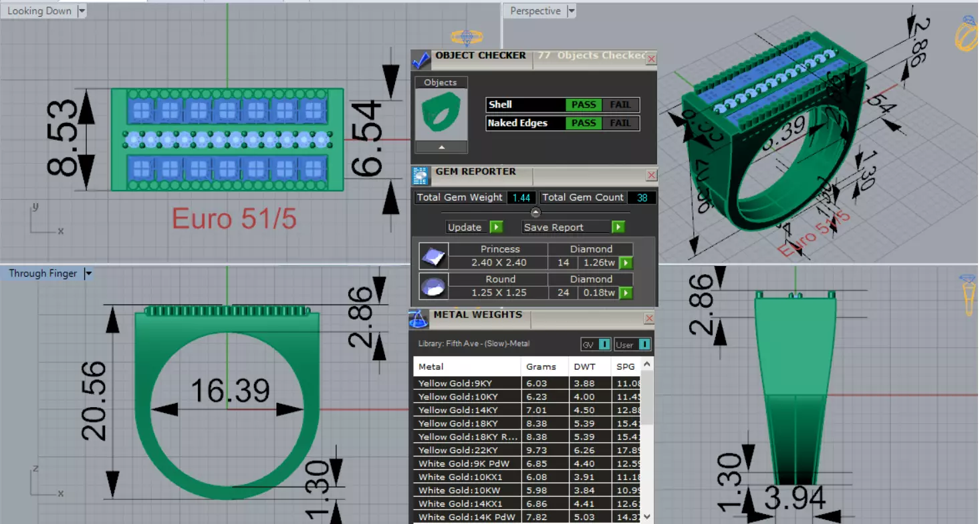Click the Princess gem shape icon
The width and height of the screenshot is (980, 524).
pos(433,256)
